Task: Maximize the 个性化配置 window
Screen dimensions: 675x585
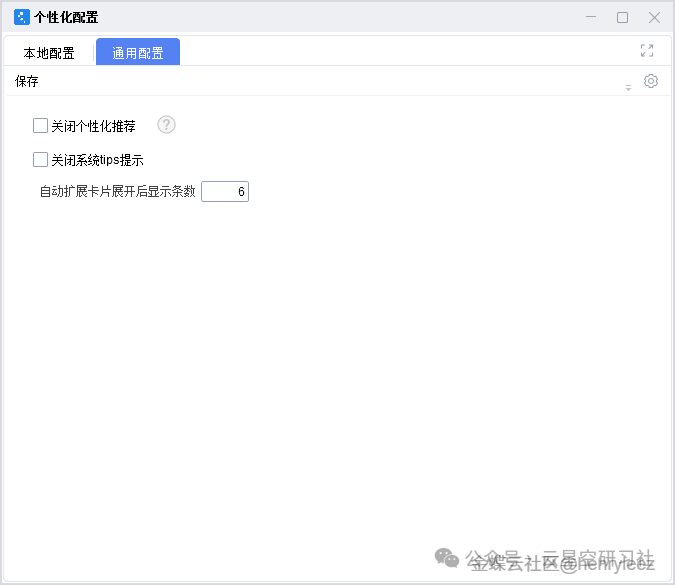Action: click(622, 17)
